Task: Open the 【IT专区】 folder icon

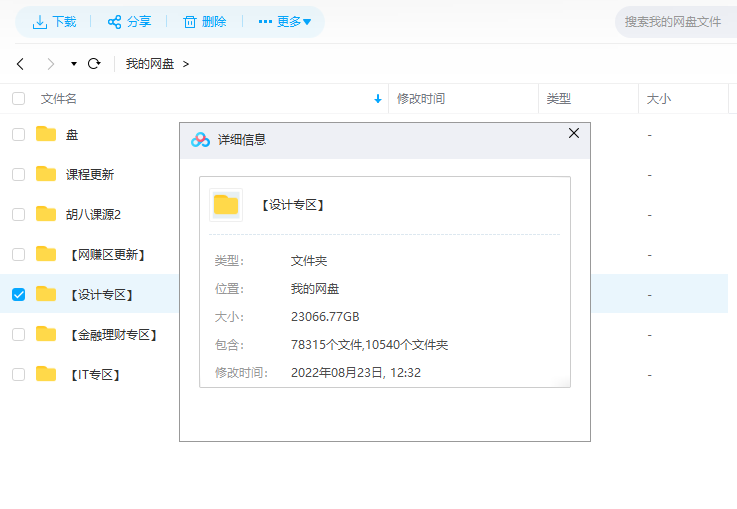Action: click(46, 374)
